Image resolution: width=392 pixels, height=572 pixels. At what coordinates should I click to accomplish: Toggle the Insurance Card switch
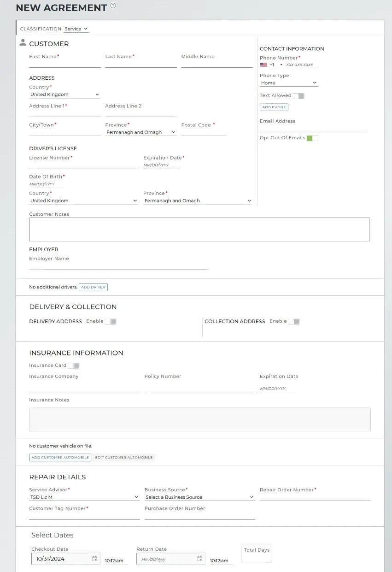74,366
